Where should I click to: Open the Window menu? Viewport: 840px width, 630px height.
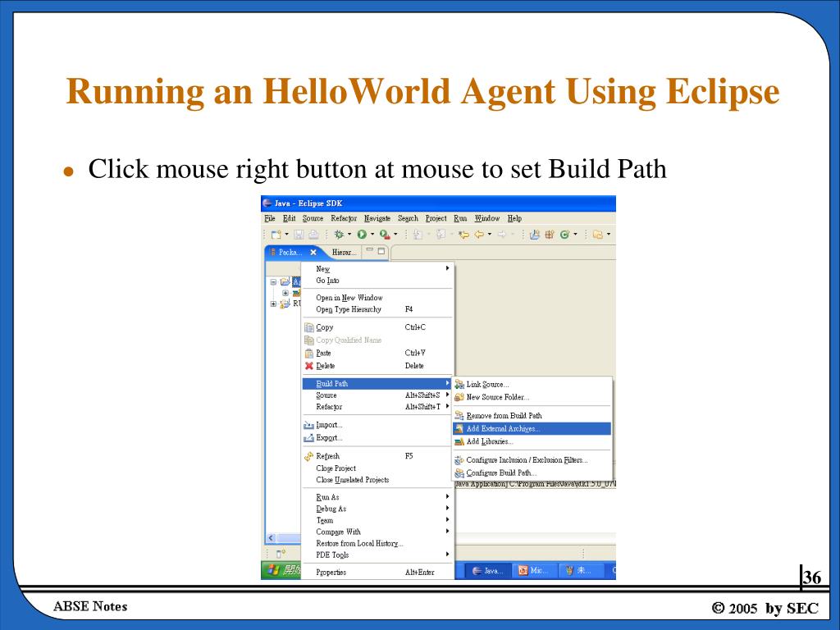click(x=487, y=218)
